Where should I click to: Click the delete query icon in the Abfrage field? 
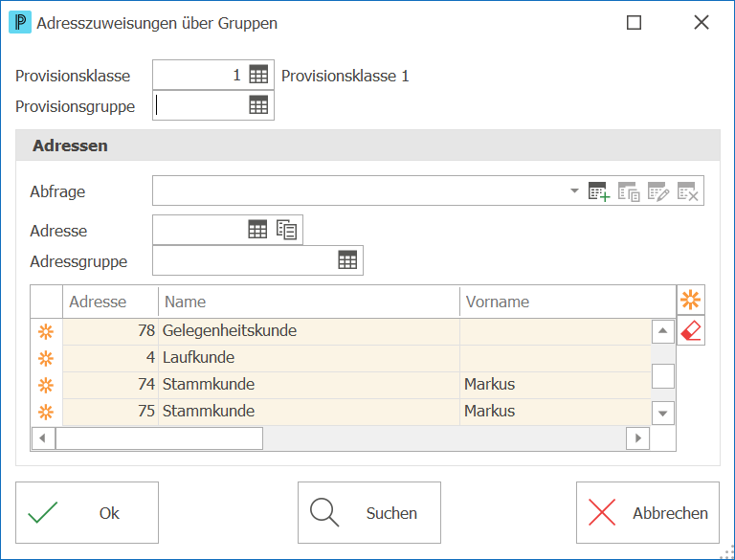click(688, 191)
